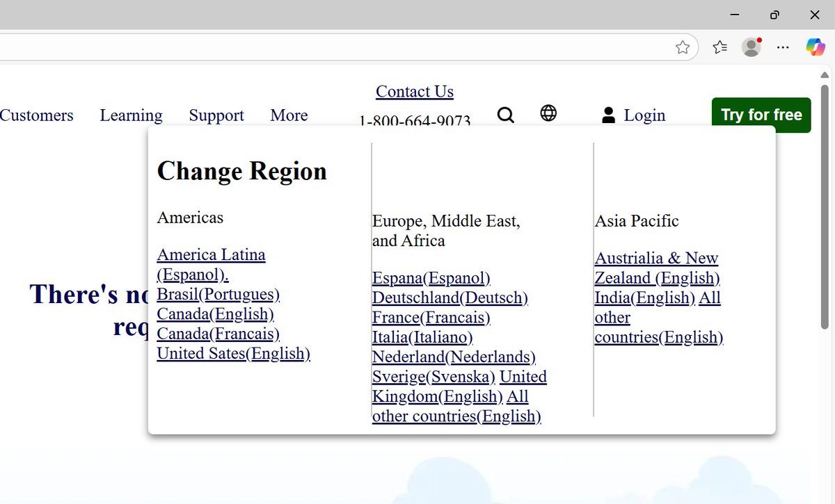Follow the Contact Us link
The width and height of the screenshot is (835, 504).
(x=415, y=92)
